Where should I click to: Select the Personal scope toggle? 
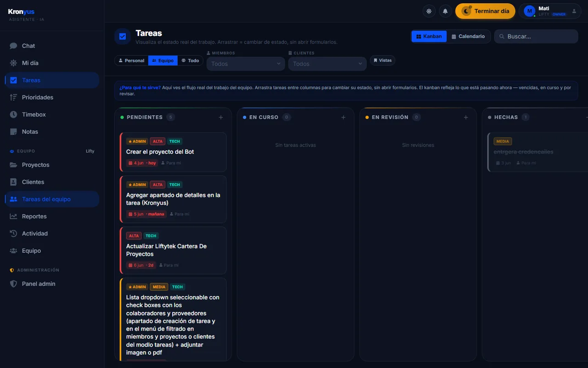131,60
